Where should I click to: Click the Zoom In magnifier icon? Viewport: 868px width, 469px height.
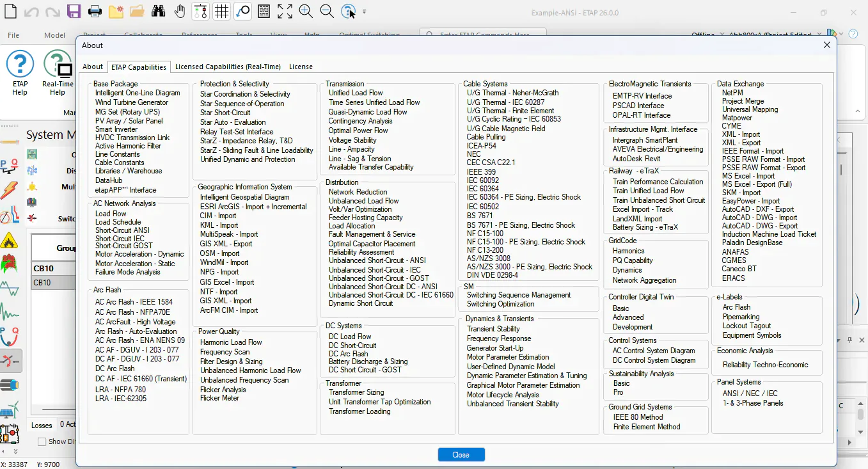point(306,11)
